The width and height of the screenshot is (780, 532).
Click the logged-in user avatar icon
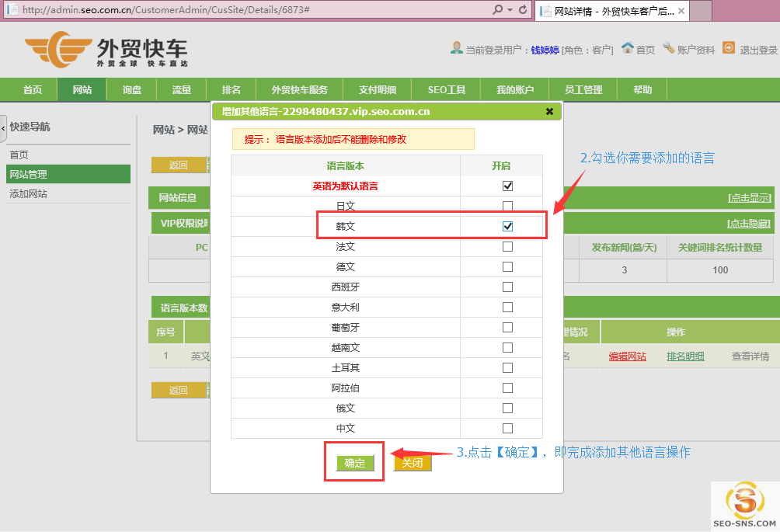pyautogui.click(x=457, y=48)
